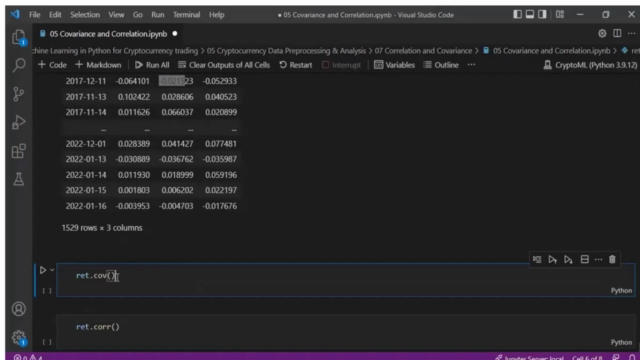Screen dimensions: 640x360
Task: Click the 2022-12-01 date cell
Action: 86,144
